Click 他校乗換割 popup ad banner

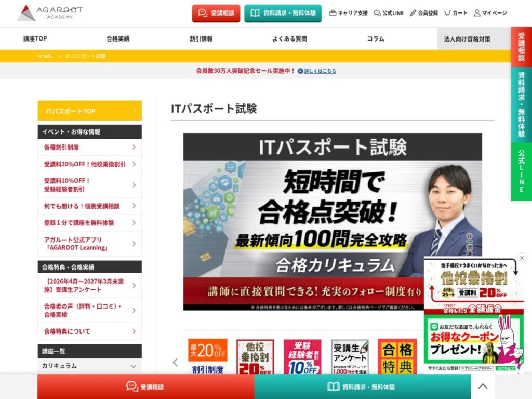pyautogui.click(x=474, y=286)
